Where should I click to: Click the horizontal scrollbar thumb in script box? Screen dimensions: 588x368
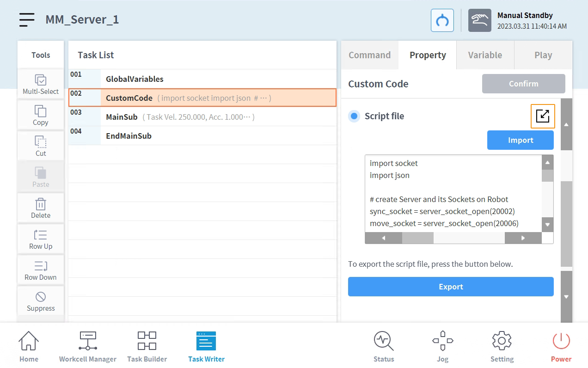click(x=417, y=238)
